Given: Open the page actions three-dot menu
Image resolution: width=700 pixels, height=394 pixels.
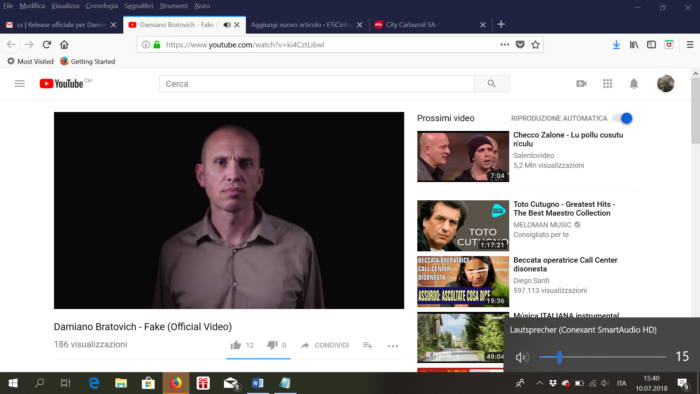Looking at the screenshot, I should click(504, 45).
